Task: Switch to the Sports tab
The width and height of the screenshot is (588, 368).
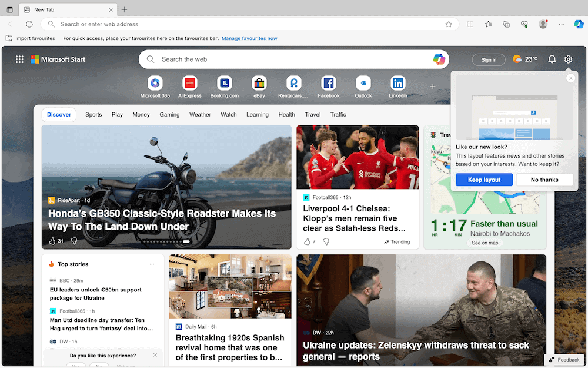Action: [93, 115]
